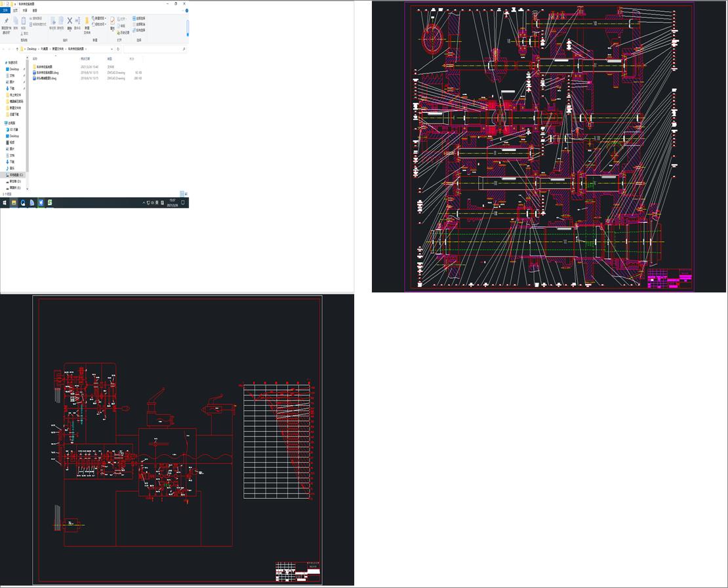Click Select all in the ribbon
This screenshot has width=728, height=588.
tap(139, 18)
